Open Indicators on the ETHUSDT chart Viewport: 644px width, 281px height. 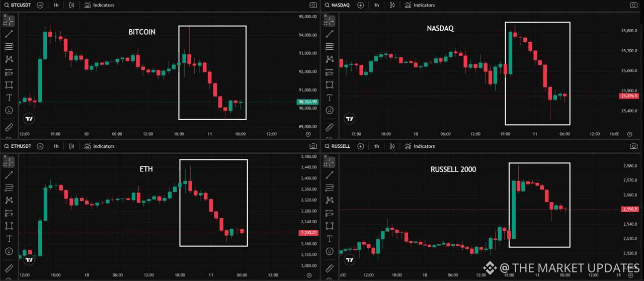(99, 146)
